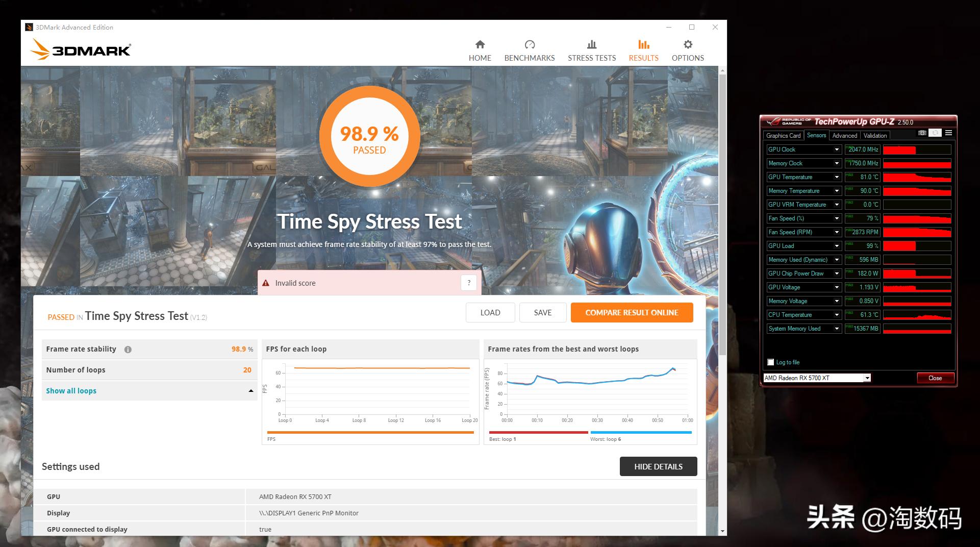The width and height of the screenshot is (980, 547).
Task: Click the GPU Temperature reading 81.0 °C
Action: 863,177
